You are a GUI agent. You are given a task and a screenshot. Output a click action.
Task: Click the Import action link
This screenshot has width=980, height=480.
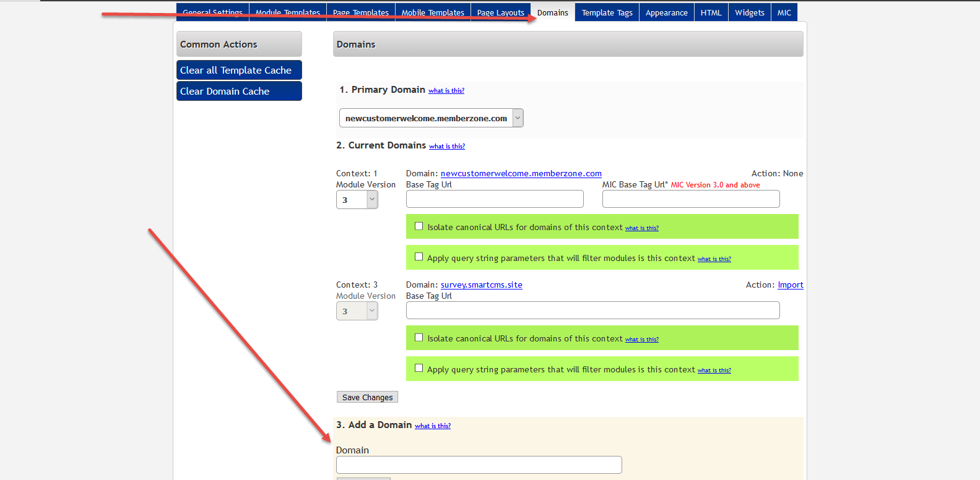click(x=790, y=285)
